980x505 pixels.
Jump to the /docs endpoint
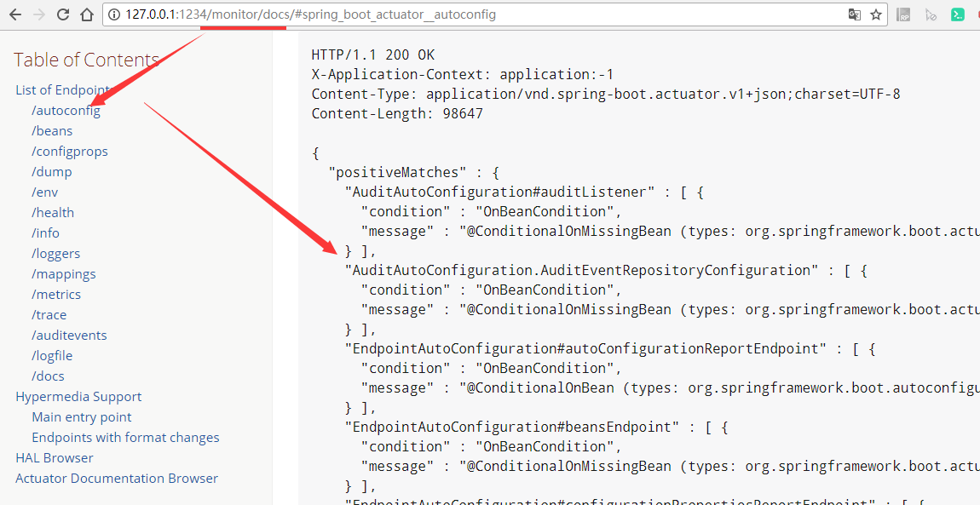[48, 376]
